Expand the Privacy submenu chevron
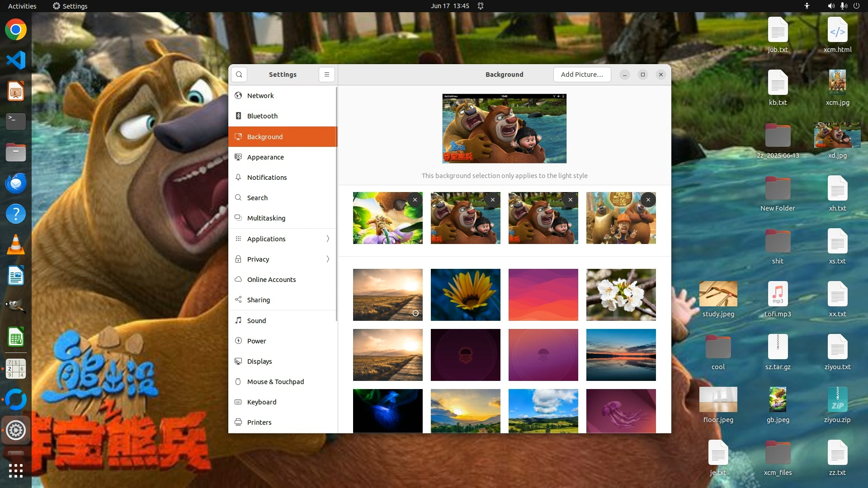The image size is (868, 488). [328, 259]
